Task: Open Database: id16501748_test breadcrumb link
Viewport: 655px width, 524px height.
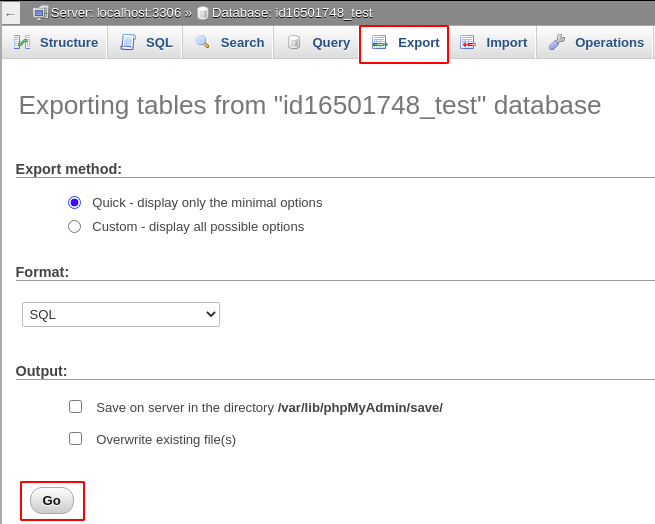Action: (291, 13)
